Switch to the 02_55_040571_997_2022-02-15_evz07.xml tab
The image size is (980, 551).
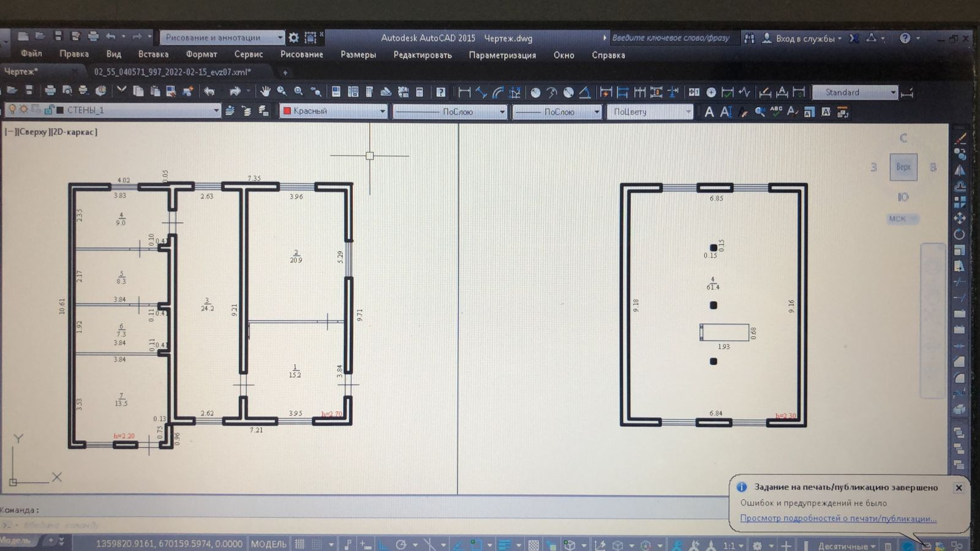coord(173,72)
